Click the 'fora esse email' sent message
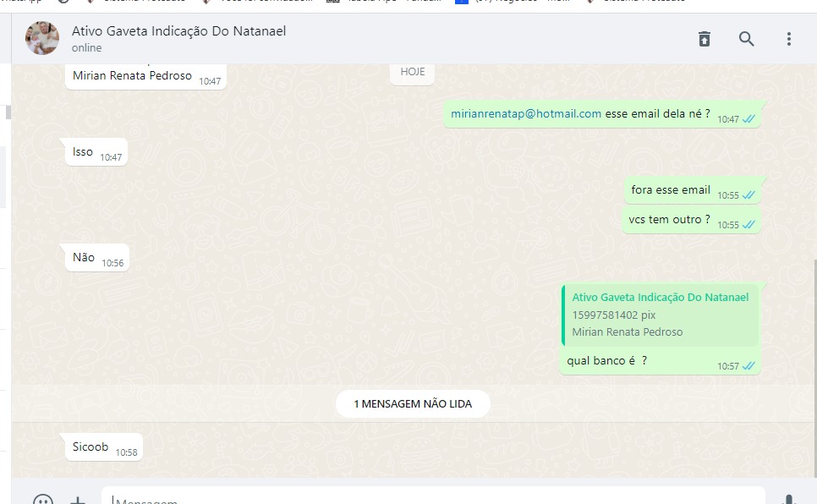This screenshot has width=817, height=504. (x=671, y=190)
